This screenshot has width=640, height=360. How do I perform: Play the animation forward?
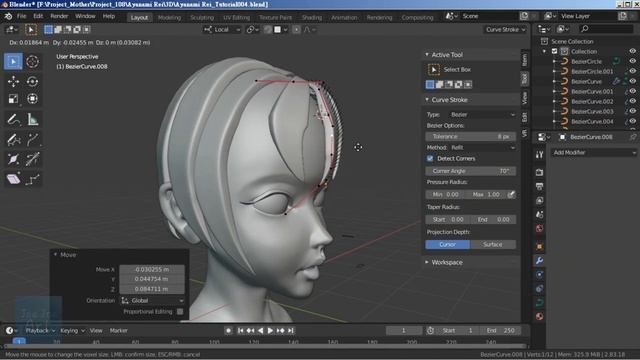point(270,331)
